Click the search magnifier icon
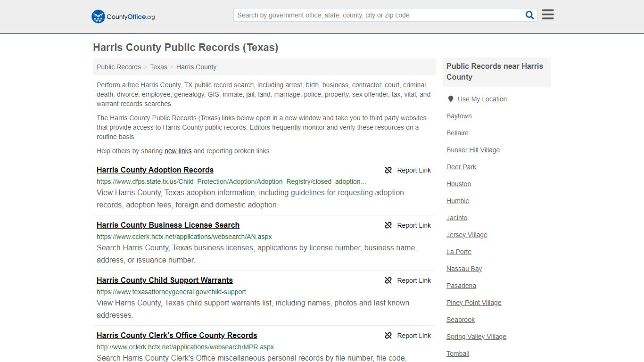Screen dimensions: 644x362 [530, 15]
